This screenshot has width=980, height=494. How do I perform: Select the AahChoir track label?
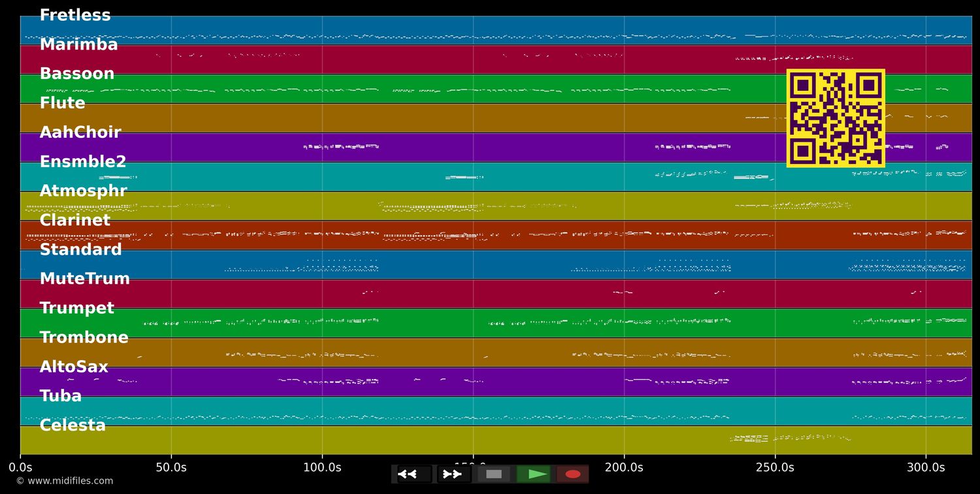(x=80, y=132)
